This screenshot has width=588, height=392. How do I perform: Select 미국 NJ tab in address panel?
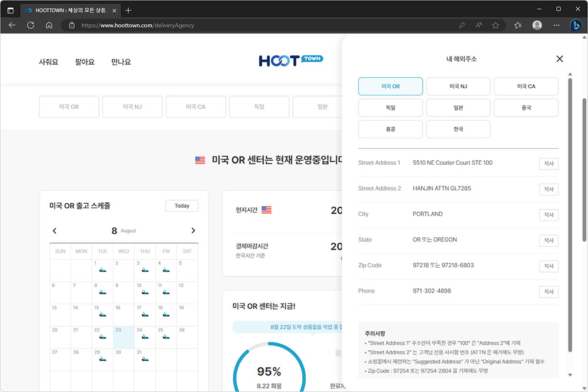(458, 87)
